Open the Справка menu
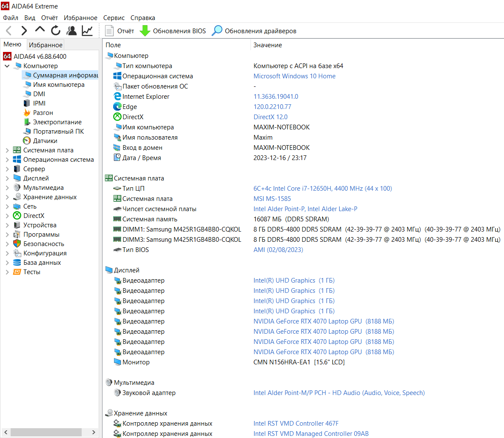This screenshot has width=504, height=438. [143, 18]
